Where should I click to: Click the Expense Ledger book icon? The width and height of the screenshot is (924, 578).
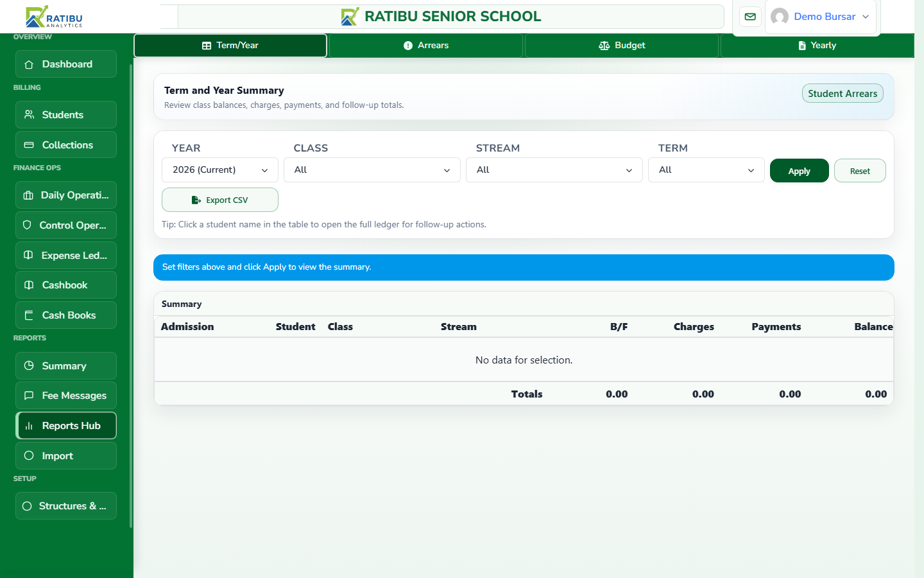(x=28, y=255)
